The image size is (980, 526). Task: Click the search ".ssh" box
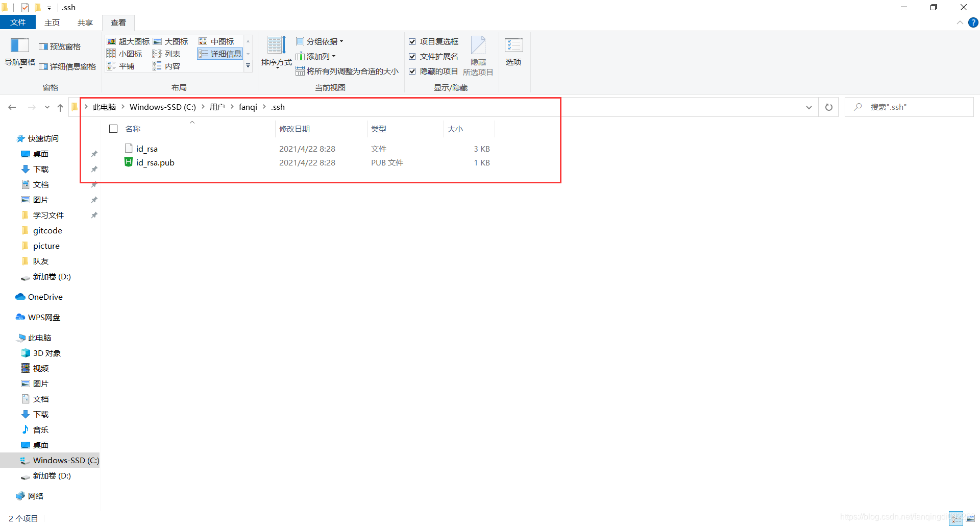click(909, 107)
